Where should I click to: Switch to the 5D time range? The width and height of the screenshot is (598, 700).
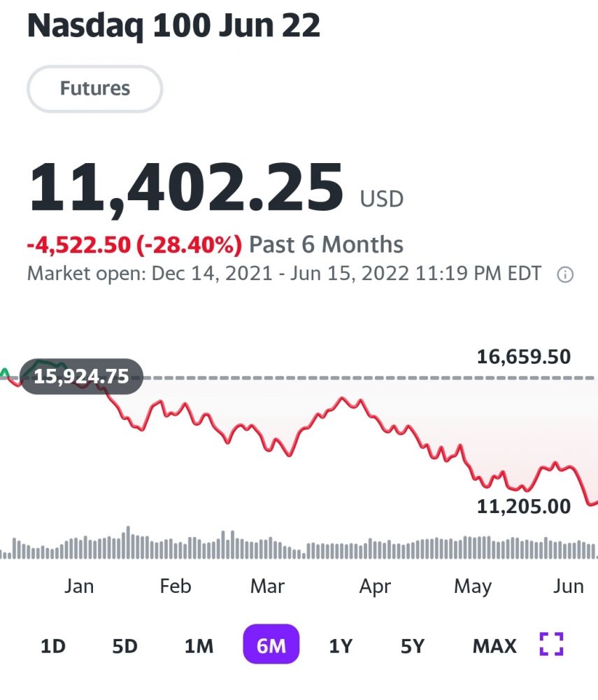125,645
